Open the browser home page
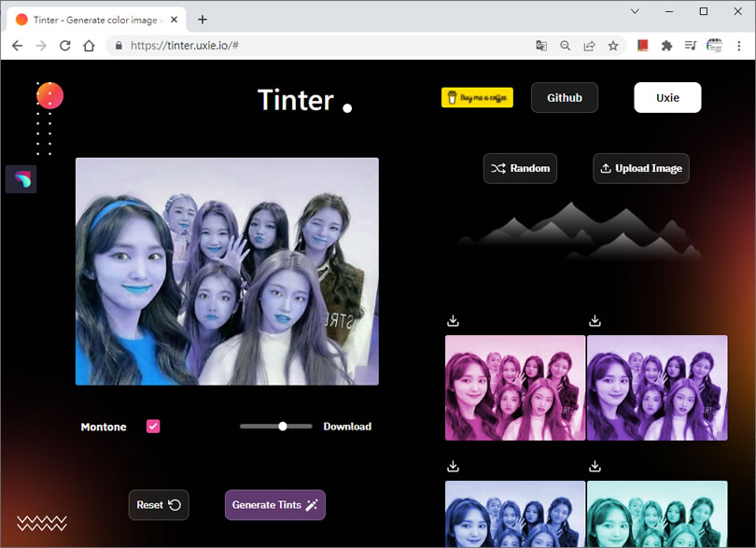 pyautogui.click(x=89, y=46)
